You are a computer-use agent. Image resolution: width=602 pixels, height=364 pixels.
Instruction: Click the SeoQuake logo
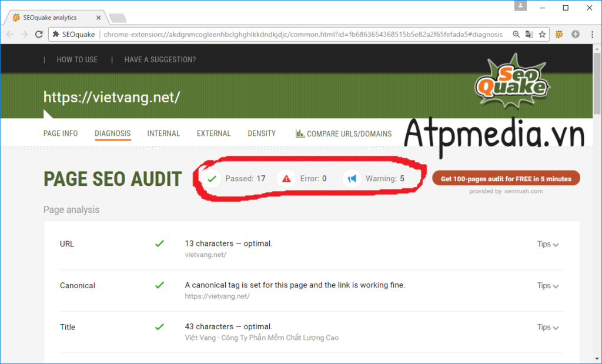point(512,81)
